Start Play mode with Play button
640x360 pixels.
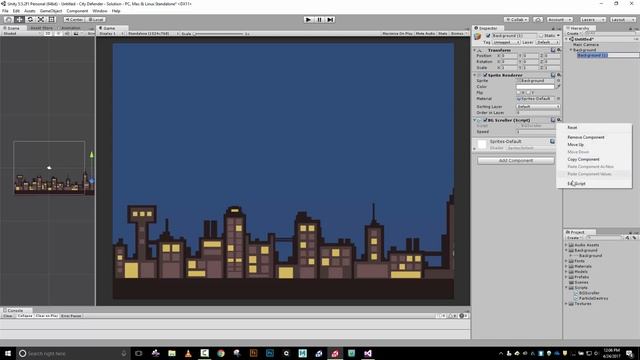(x=309, y=20)
